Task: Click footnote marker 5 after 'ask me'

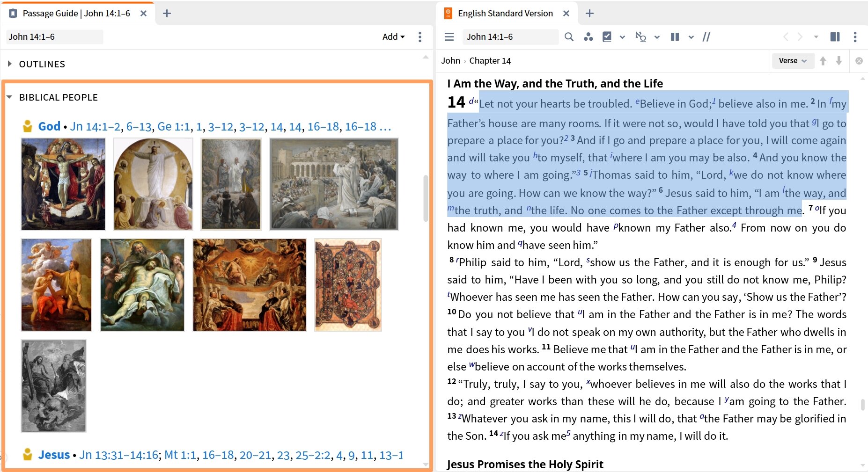Action: pos(568,433)
